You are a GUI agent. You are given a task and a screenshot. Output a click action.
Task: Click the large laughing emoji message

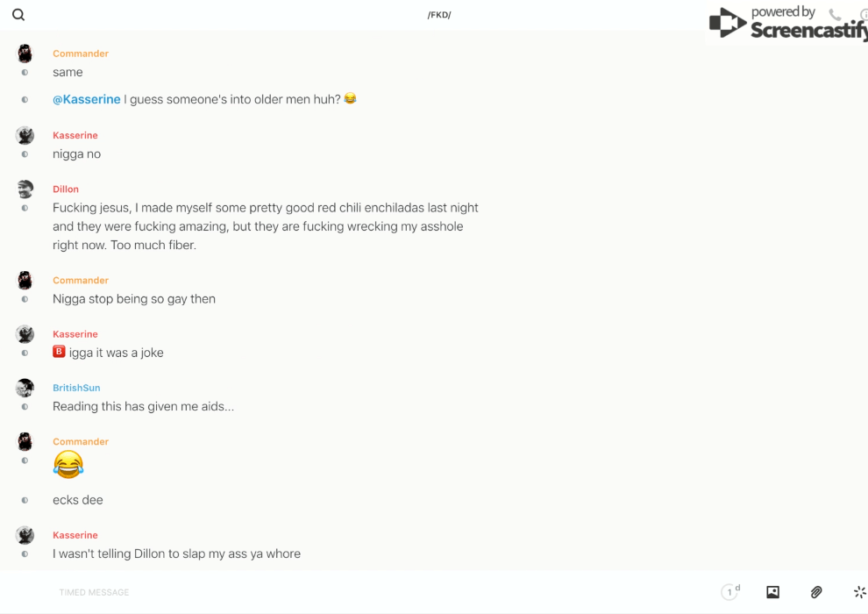[68, 464]
